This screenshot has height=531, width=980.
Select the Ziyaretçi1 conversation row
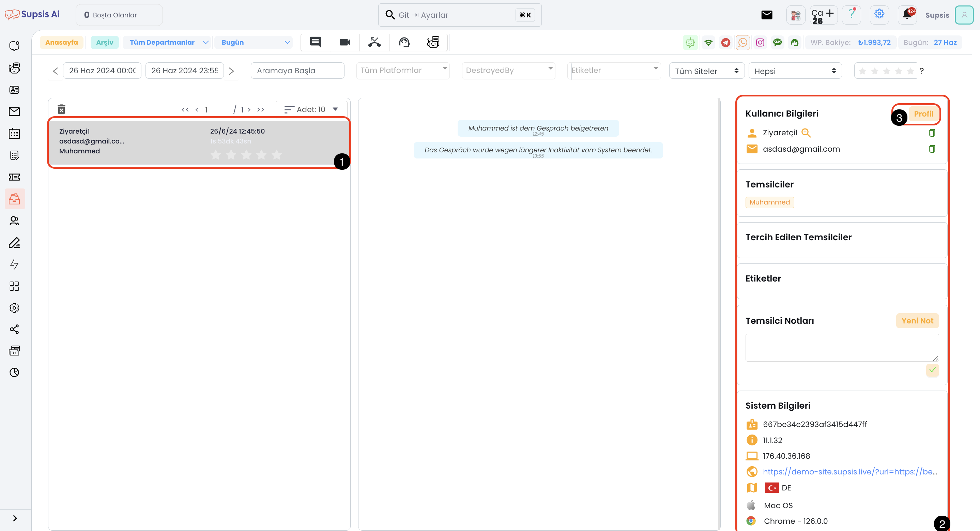click(199, 142)
